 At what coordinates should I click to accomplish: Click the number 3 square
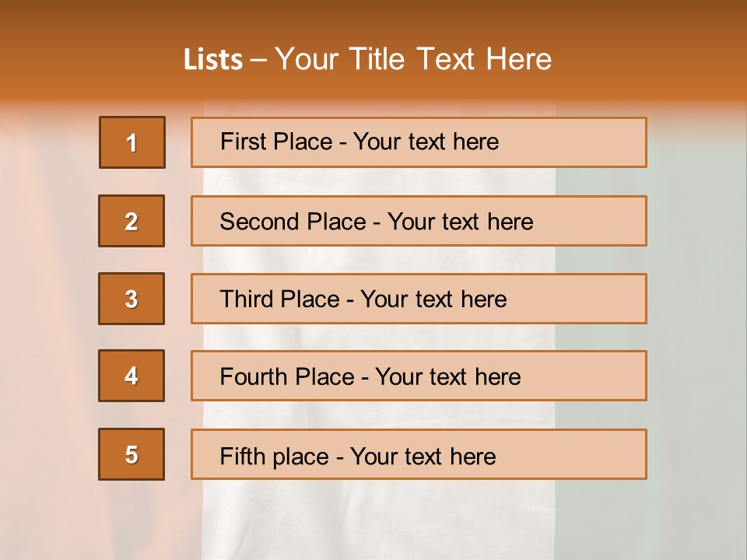132,299
